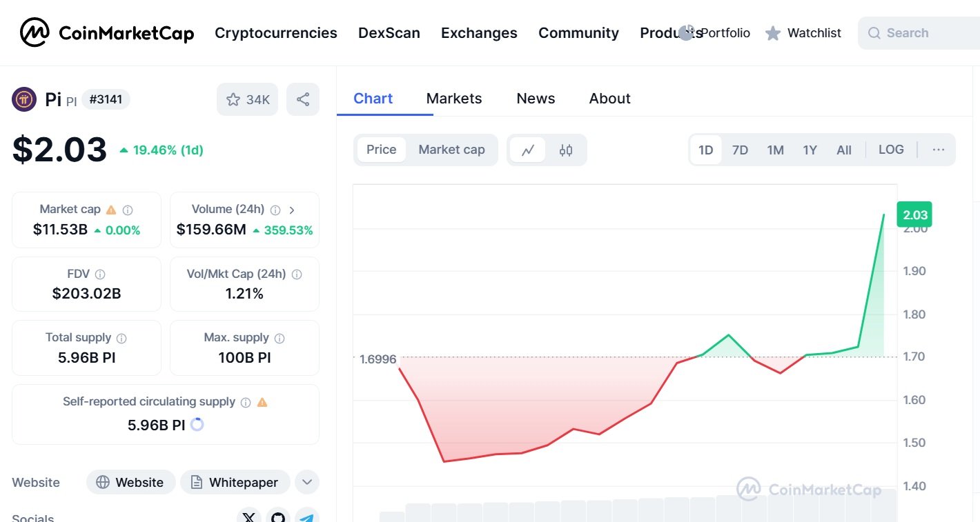Click the GitHub social icon
The width and height of the screenshot is (980, 522).
[x=278, y=516]
